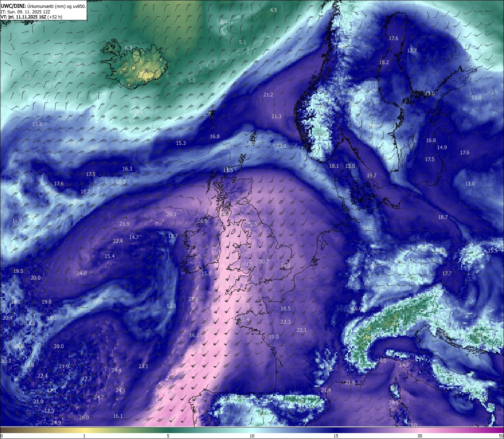Click the value '19.7' over southern Sweden

click(x=372, y=175)
